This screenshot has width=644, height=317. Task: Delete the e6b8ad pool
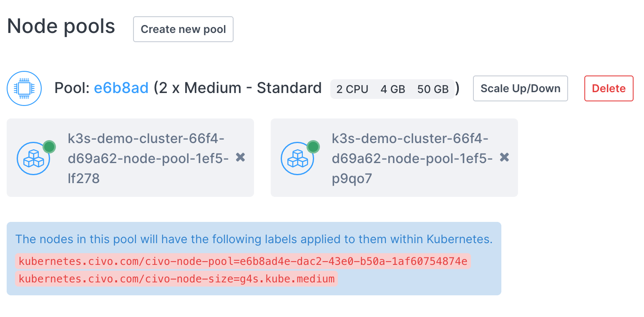[609, 88]
